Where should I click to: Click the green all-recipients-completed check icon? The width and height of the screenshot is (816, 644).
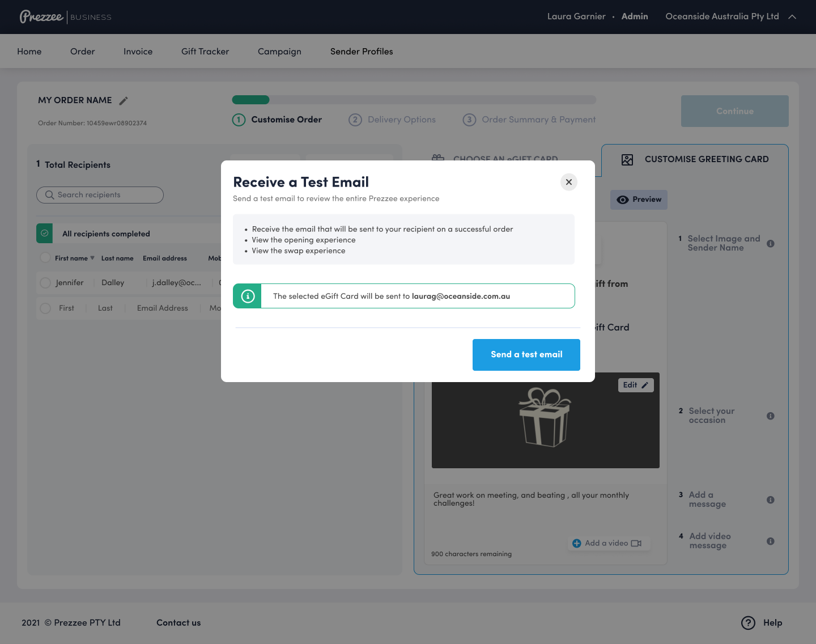coord(44,233)
